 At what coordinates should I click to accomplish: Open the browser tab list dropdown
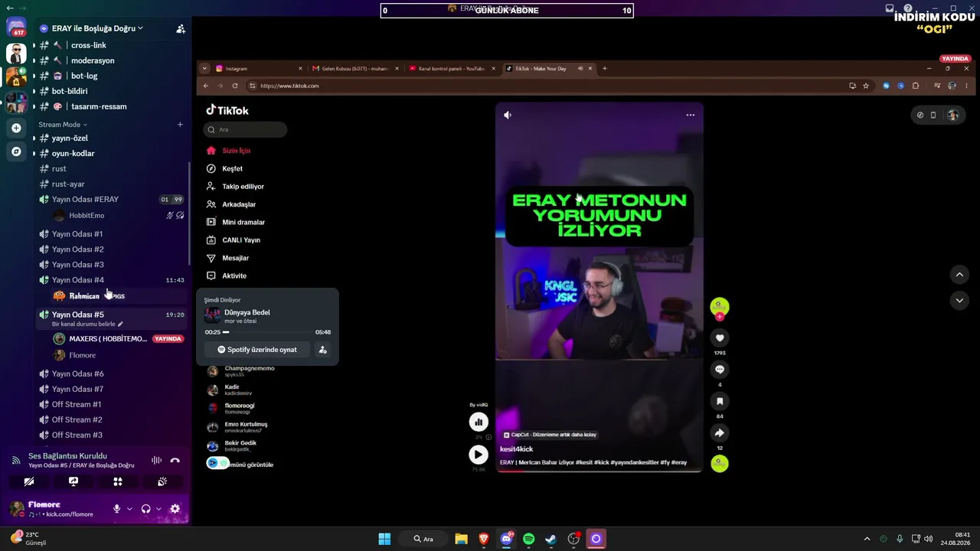tap(204, 68)
